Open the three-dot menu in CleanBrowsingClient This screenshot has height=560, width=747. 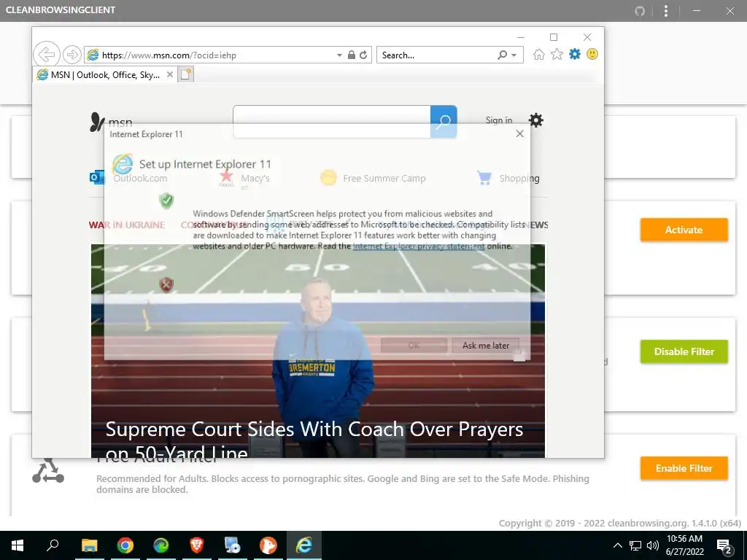coord(666,10)
